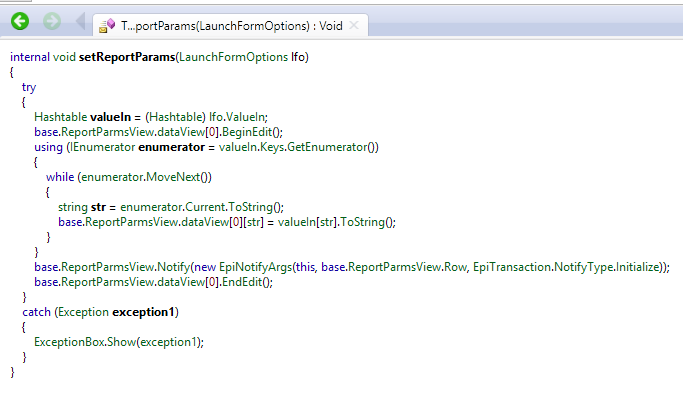The height and width of the screenshot is (396, 683).
Task: Click the 'try' keyword
Action: click(29, 87)
